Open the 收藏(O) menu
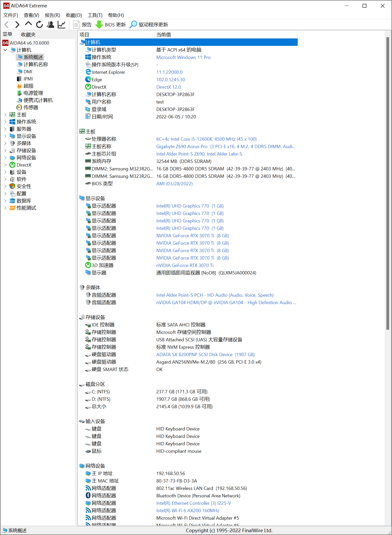392x535 pixels. pyautogui.click(x=74, y=15)
